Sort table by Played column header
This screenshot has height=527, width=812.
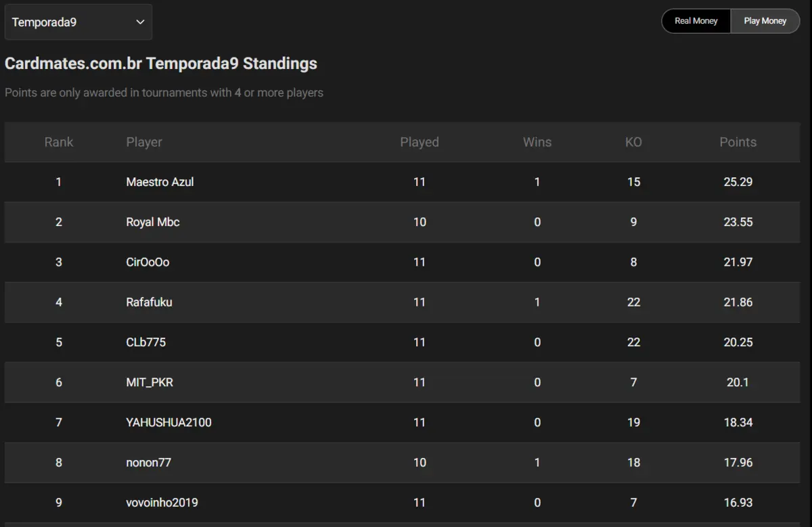[x=420, y=142]
